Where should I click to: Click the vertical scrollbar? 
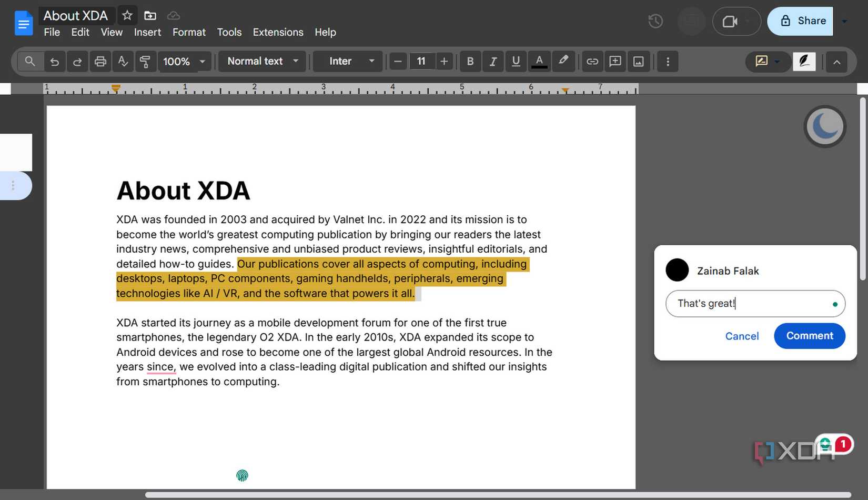pyautogui.click(x=863, y=189)
